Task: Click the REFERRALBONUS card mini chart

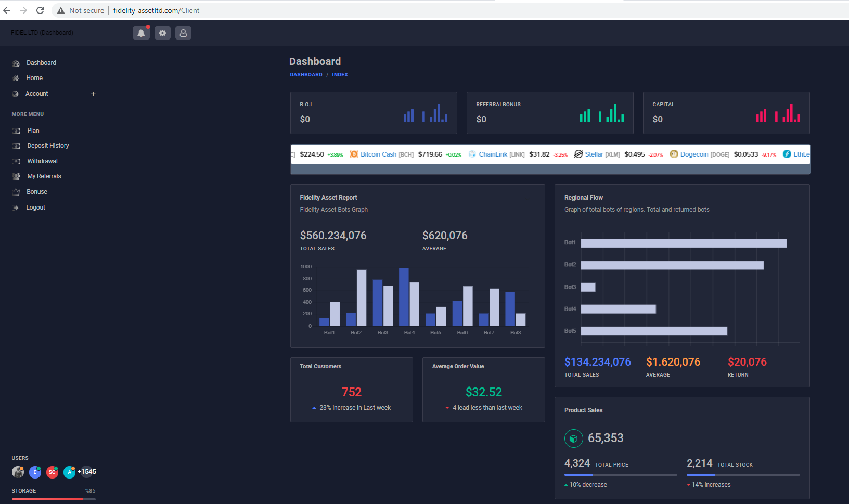Action: click(602, 113)
